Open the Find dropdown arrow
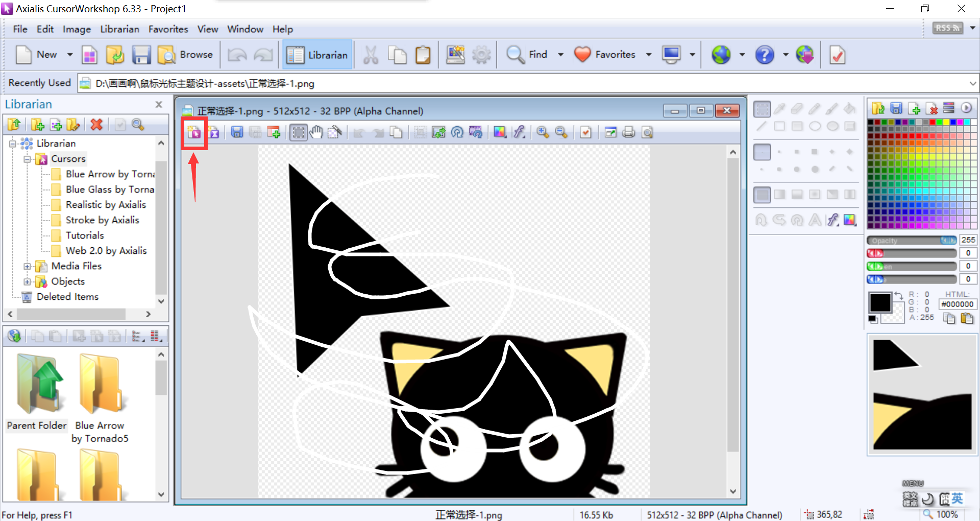The height and width of the screenshot is (521, 980). (x=560, y=55)
